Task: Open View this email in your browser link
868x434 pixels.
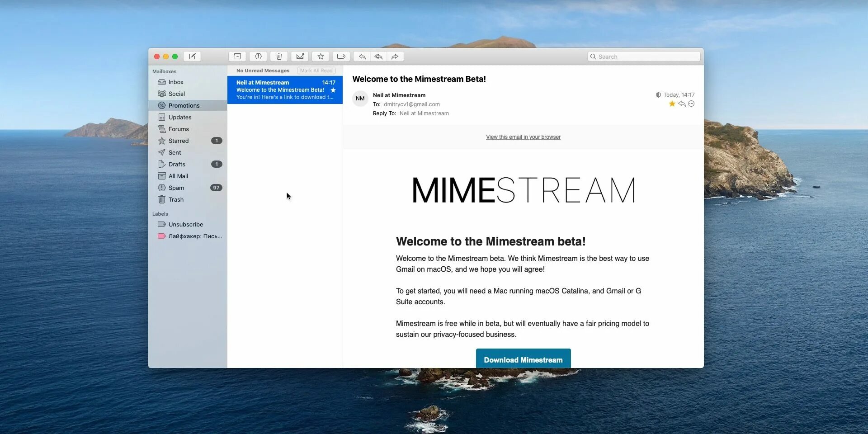Action: pos(523,137)
